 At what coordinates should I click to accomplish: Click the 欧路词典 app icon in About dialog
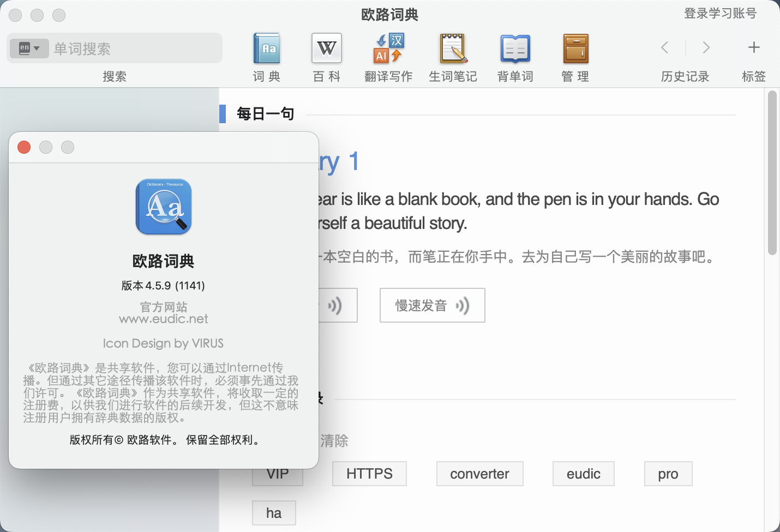164,207
